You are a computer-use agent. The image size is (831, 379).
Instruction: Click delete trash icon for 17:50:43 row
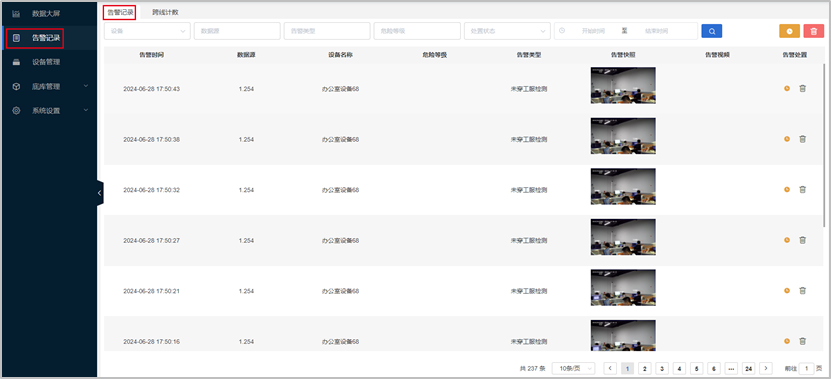point(802,89)
